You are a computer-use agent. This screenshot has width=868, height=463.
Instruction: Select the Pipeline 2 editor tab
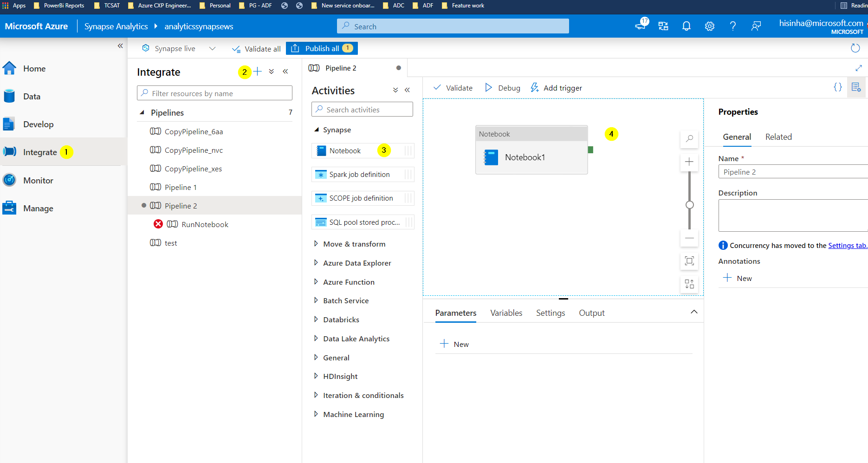point(355,68)
